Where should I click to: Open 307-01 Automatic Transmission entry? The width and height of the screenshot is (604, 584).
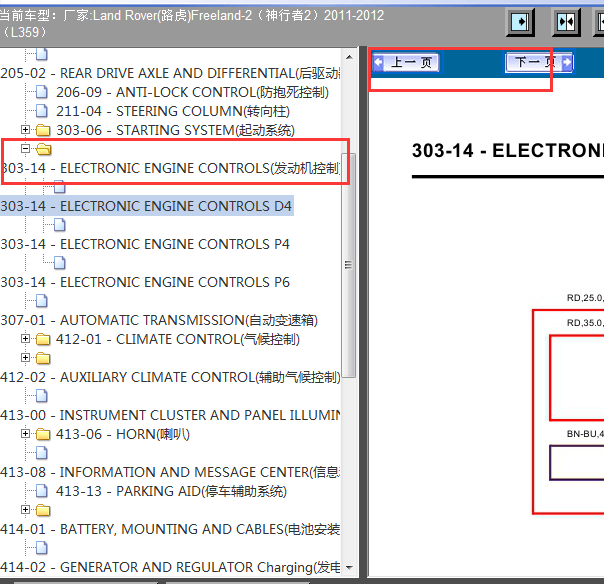[x=159, y=321]
